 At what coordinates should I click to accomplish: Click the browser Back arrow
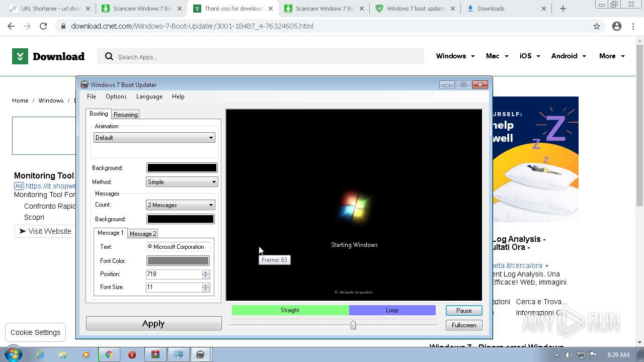tap(11, 26)
